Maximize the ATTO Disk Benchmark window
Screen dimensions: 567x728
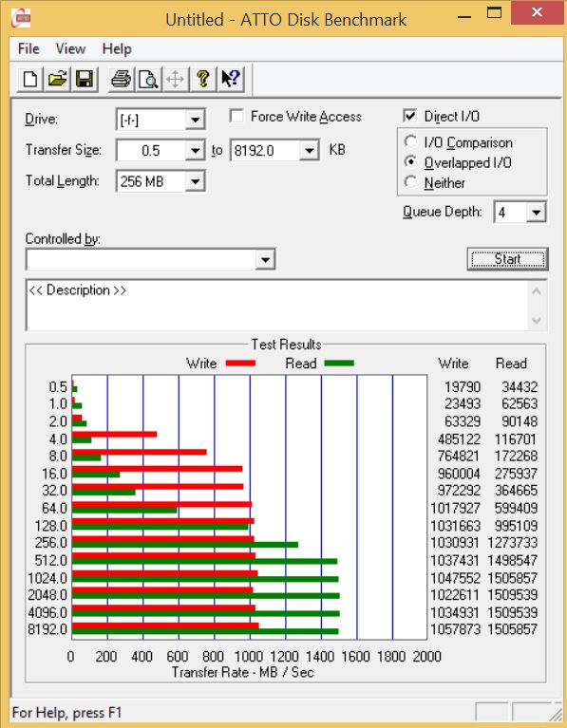point(494,13)
